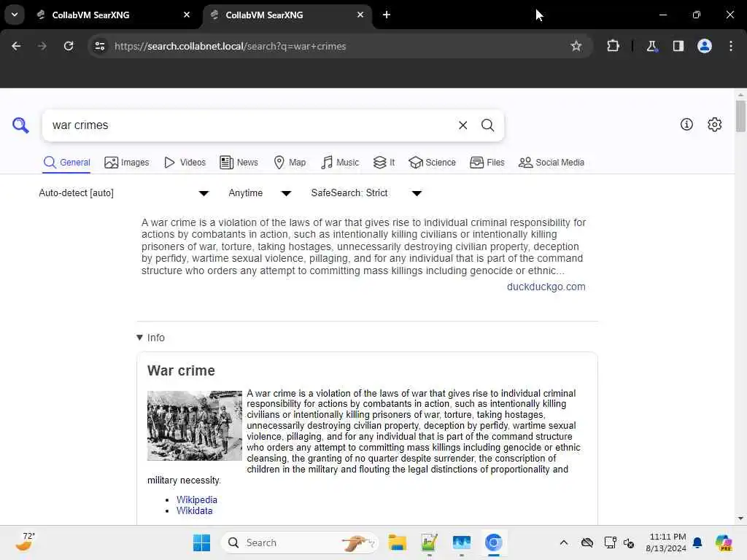Open the duckduckgo.com source link

coord(546,287)
